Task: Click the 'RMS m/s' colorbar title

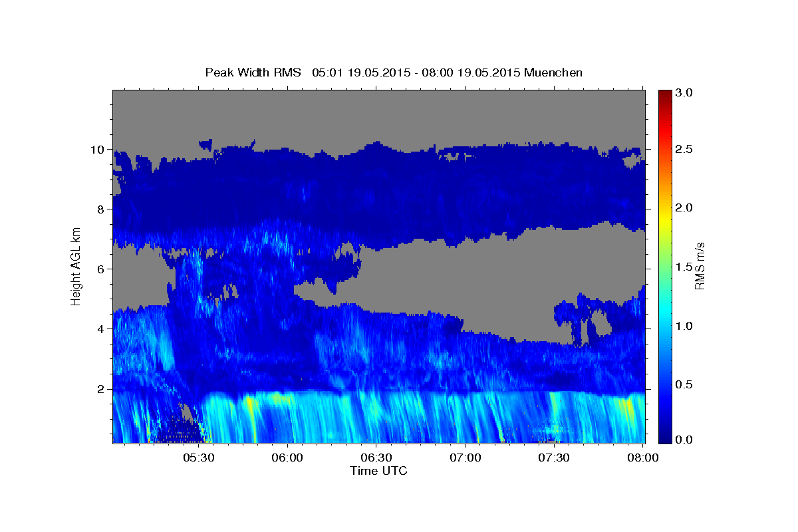Action: coord(700,267)
